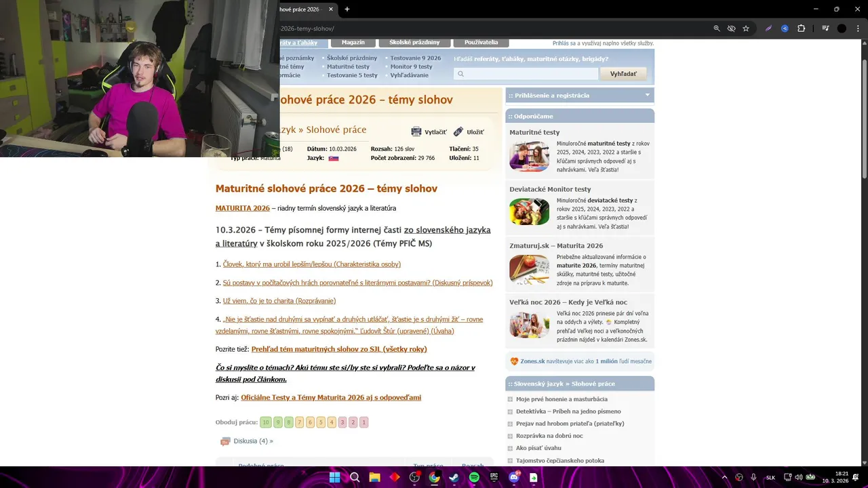Open Spotify from the taskbar
This screenshot has width=868, height=488.
474,478
